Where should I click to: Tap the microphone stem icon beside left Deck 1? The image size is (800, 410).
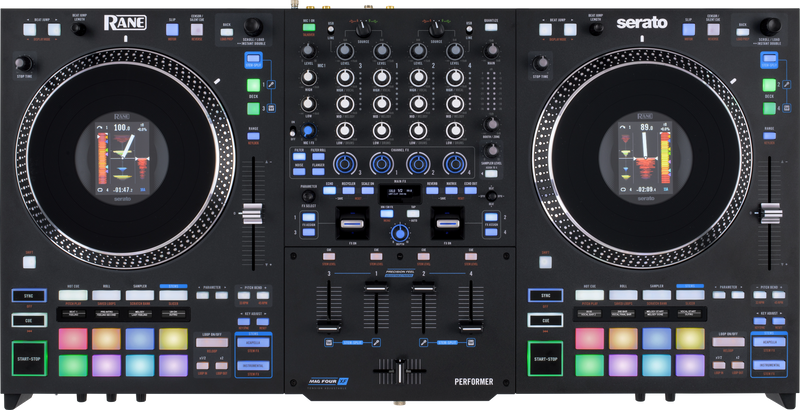coord(271,85)
